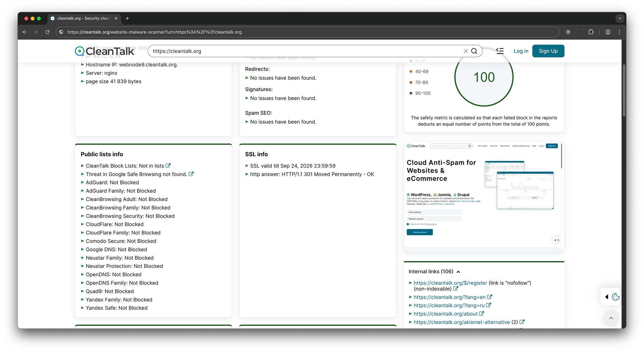Image resolution: width=644 pixels, height=352 pixels.
Task: Click the scroll-to-top arrow button
Action: pos(611,318)
